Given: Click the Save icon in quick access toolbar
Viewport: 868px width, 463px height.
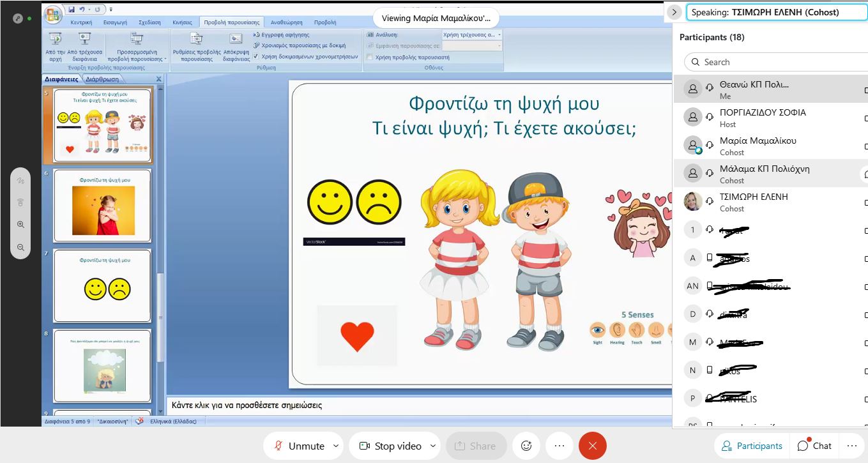Looking at the screenshot, I should click(71, 10).
